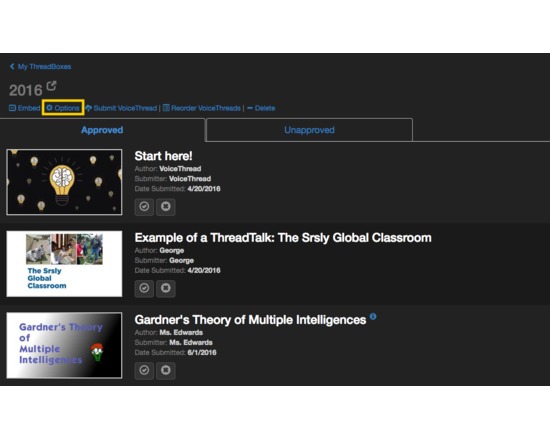
Task: Click the back chevron before My ThreadBoxes
Action: [x=12, y=66]
